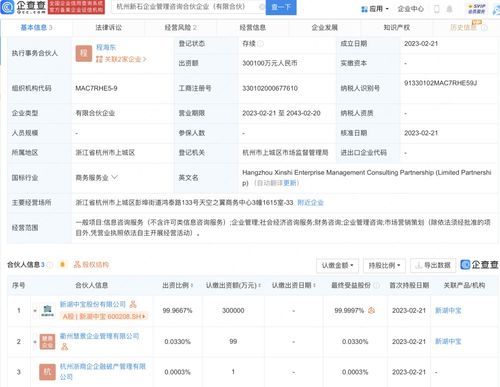Open partner 程海东 profile link
Image resolution: width=500 pixels, height=387 pixels.
pyautogui.click(x=106, y=48)
